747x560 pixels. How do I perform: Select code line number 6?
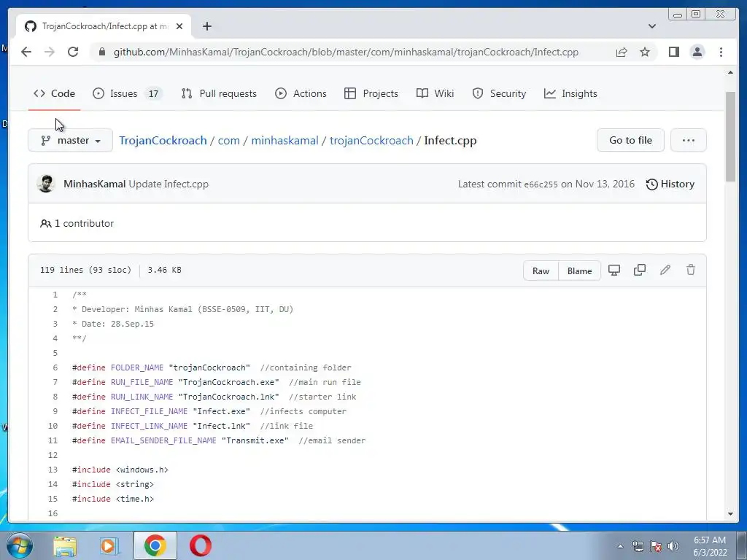pyautogui.click(x=55, y=367)
